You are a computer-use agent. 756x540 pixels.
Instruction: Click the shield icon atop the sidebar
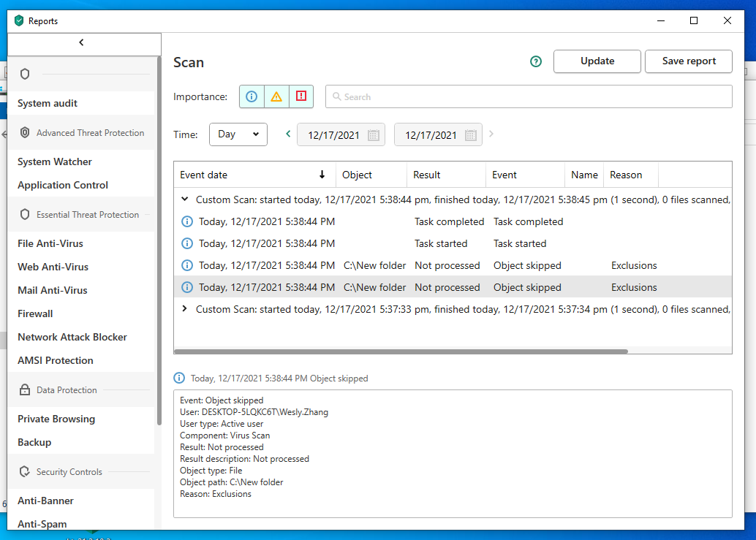(x=25, y=74)
